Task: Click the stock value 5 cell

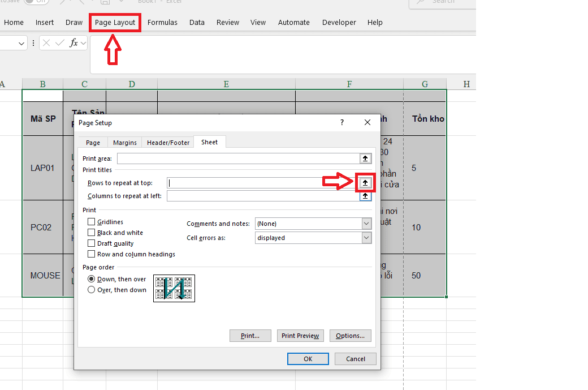Action: tap(425, 168)
